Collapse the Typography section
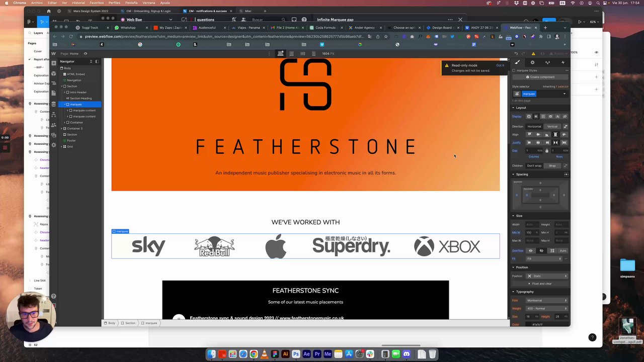 (523, 292)
